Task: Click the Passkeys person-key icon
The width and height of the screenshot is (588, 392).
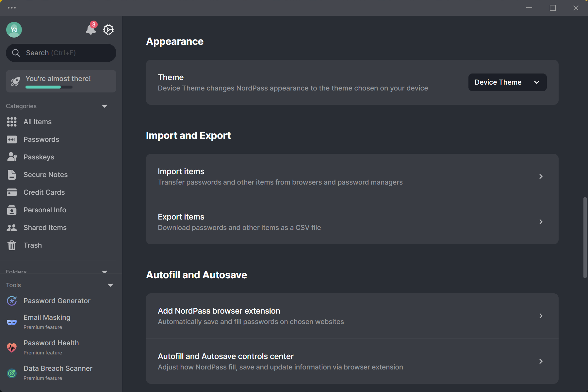Action: click(12, 157)
